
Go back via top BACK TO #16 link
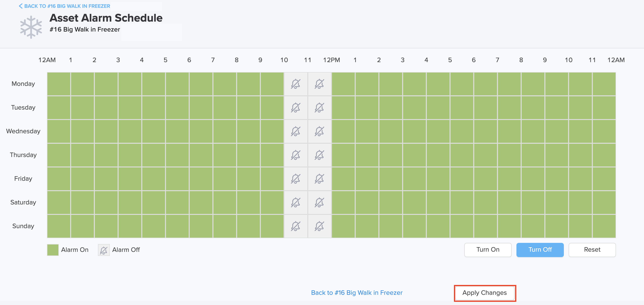point(64,6)
